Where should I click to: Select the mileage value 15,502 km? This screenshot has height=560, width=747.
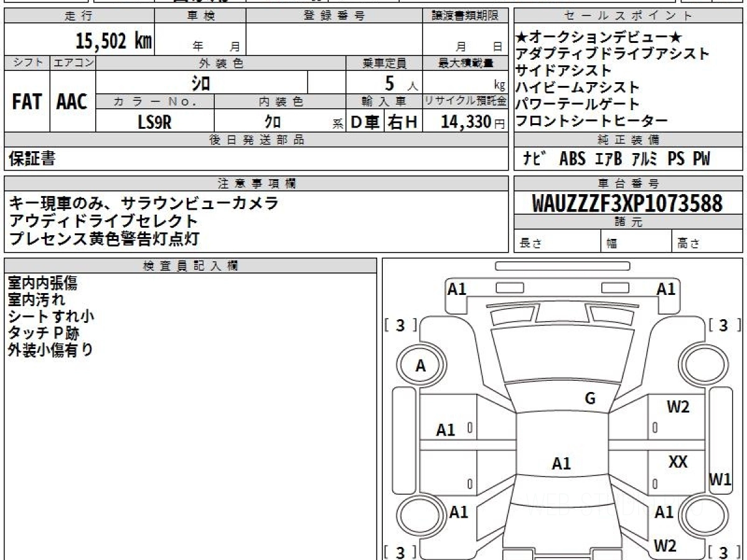[114, 41]
